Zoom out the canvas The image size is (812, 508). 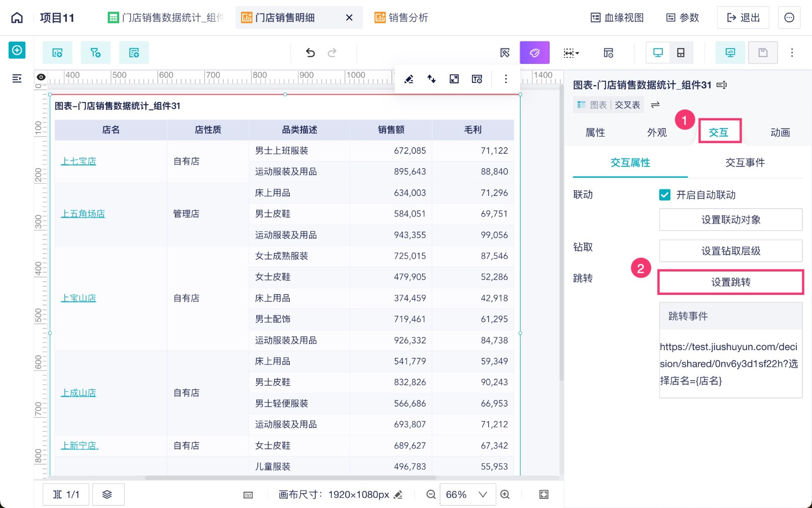coord(431,494)
